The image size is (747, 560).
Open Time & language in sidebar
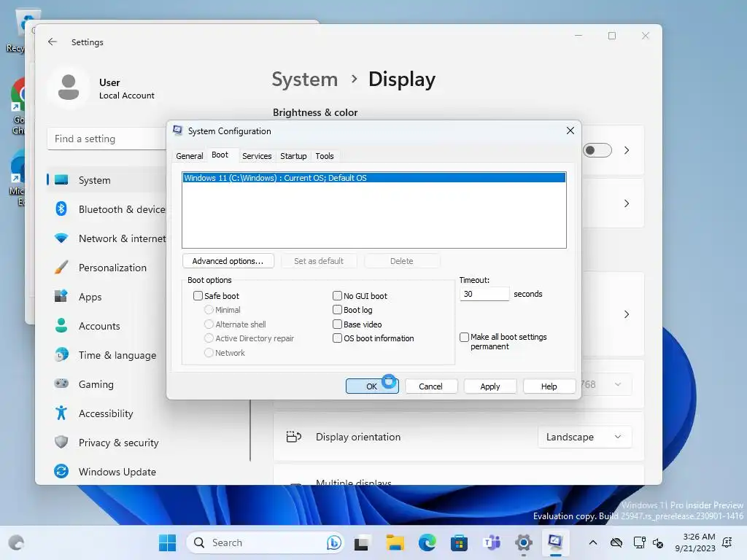coord(107,355)
